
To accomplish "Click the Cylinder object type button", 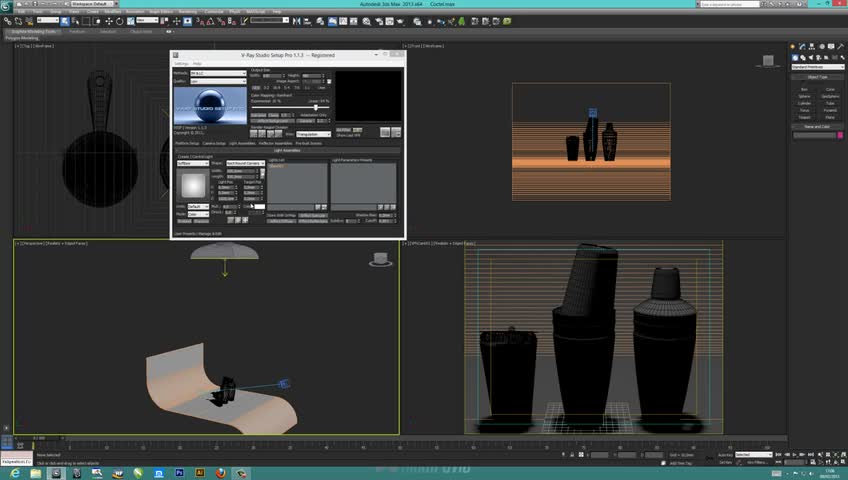I will coord(804,103).
